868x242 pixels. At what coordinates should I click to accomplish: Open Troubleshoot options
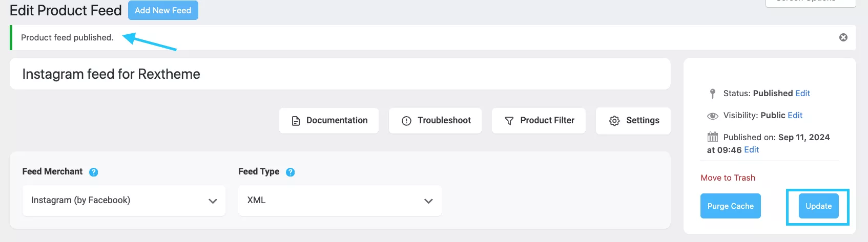pyautogui.click(x=435, y=121)
